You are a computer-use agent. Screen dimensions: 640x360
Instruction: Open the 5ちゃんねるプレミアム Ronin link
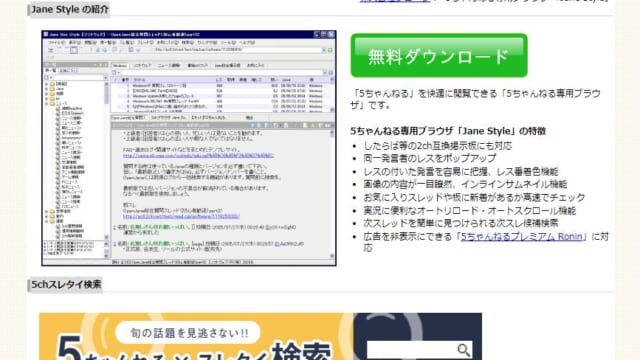(522, 236)
